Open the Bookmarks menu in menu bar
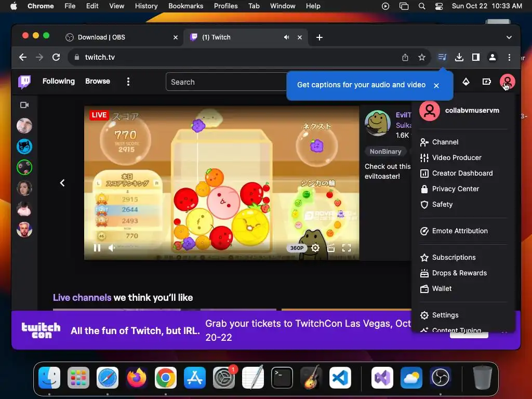Image resolution: width=532 pixels, height=399 pixels. (x=186, y=6)
